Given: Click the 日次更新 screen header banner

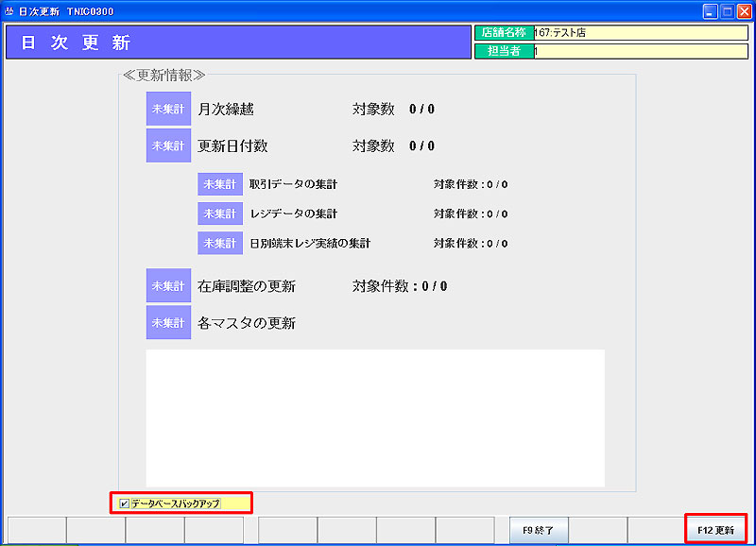Looking at the screenshot, I should point(238,43).
